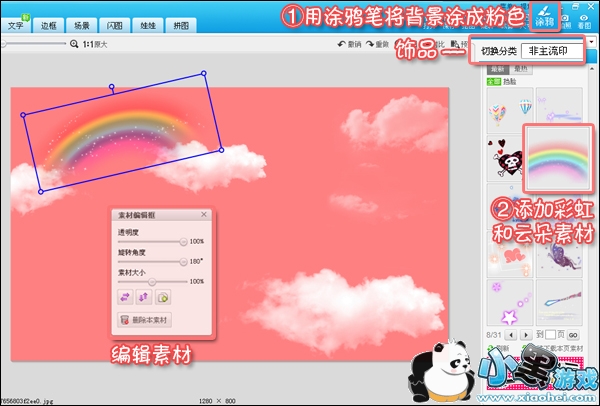Switch to the 最热 materials tab
This screenshot has width=600, height=406.
coord(520,69)
